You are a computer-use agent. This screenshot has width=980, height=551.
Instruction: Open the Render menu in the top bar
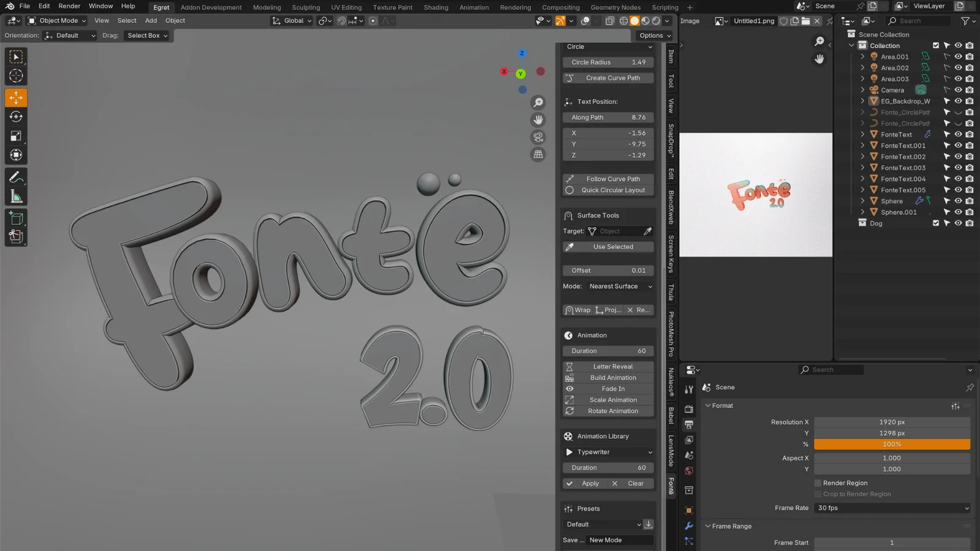(69, 6)
